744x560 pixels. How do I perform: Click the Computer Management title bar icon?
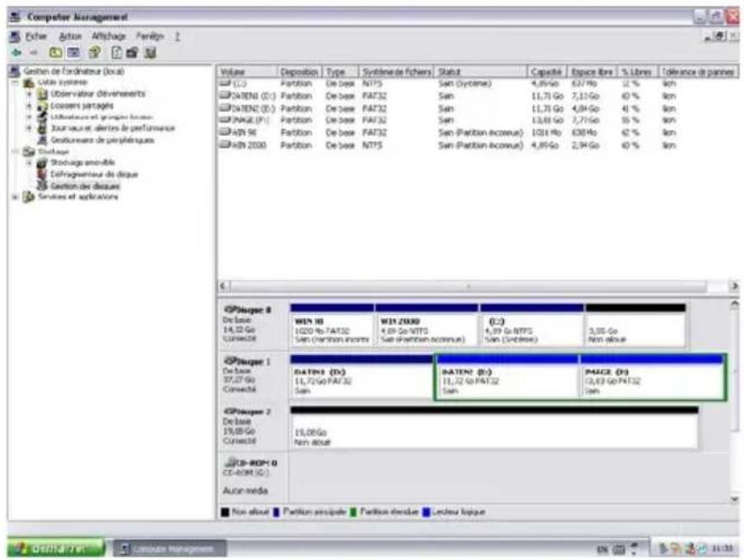tap(15, 17)
